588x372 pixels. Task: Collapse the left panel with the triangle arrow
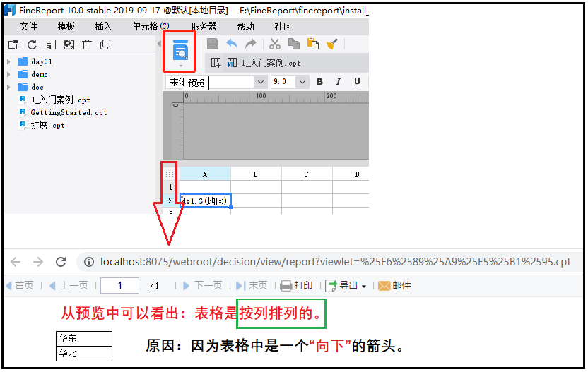pos(160,44)
